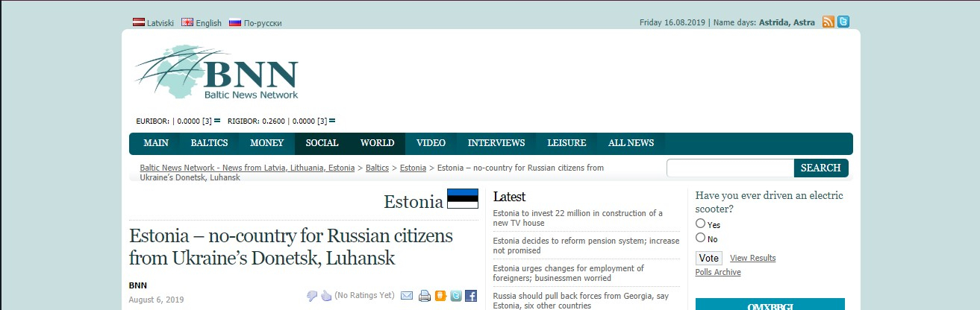Viewport: 980px width, 310px height.
Task: Click the Latest section heading
Action: coord(510,197)
